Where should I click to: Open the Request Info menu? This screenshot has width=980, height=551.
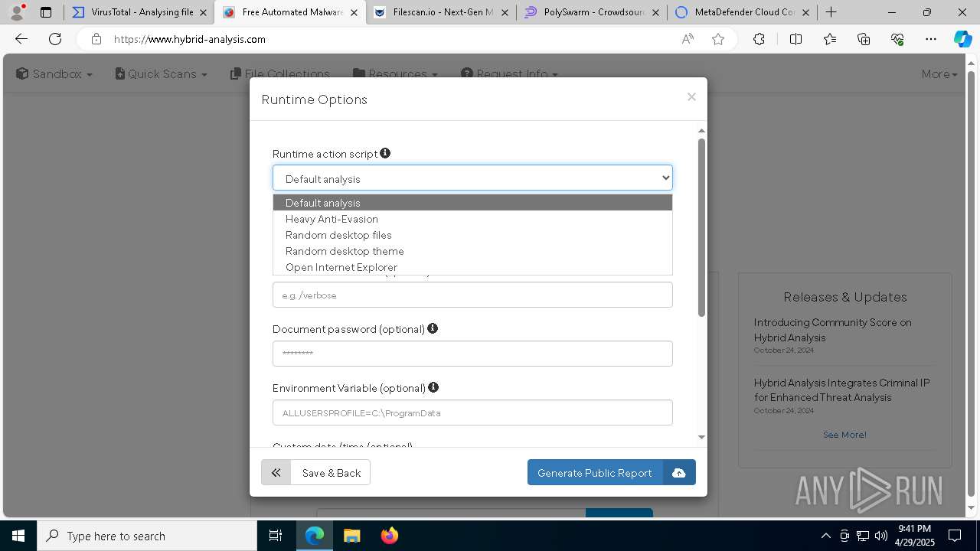pyautogui.click(x=510, y=73)
